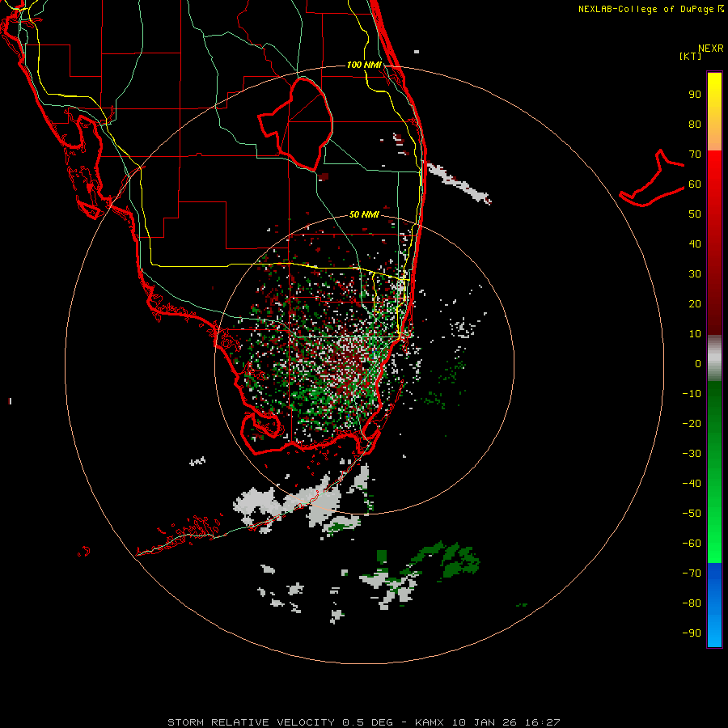Click the 10 value on velocity scale

click(695, 334)
